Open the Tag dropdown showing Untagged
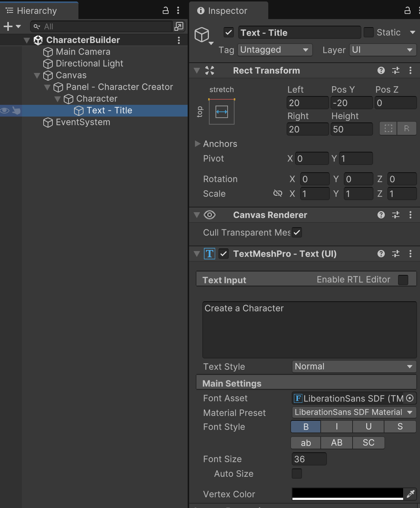Screen dimensions: 420x508 [x=275, y=50]
